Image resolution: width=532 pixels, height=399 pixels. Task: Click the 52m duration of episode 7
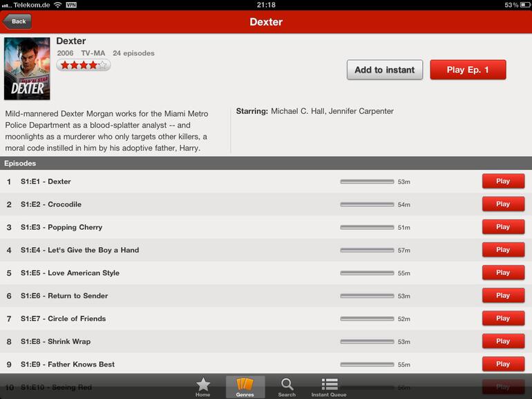tap(404, 319)
